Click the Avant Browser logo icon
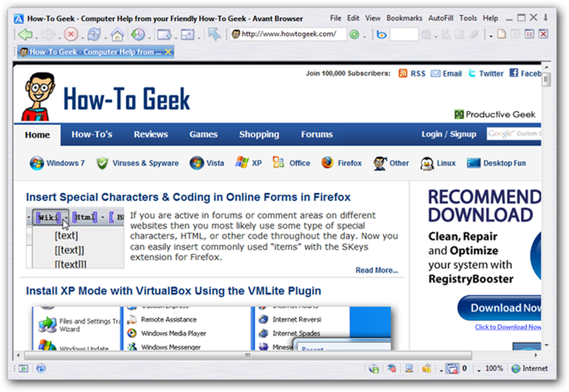 [19, 19]
